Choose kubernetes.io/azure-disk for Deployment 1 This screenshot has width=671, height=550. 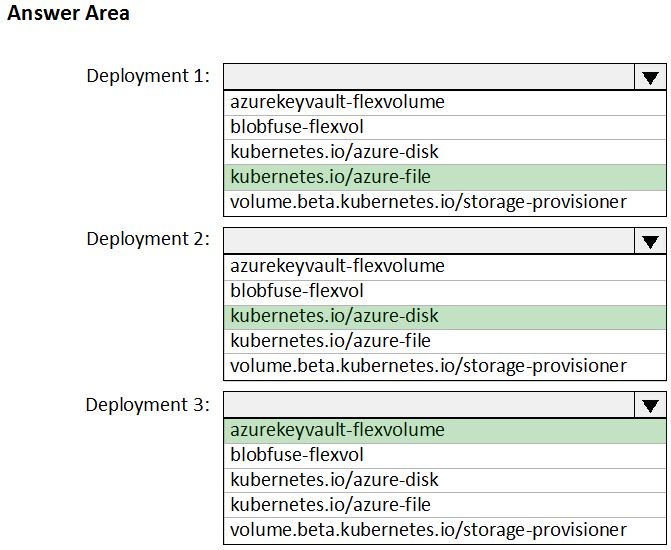445,152
